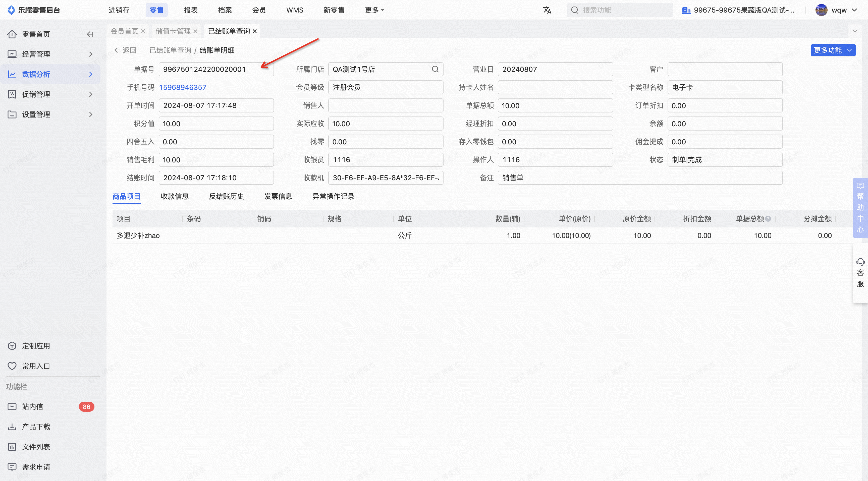Open the 99675 store selector
The image size is (868, 481).
click(x=738, y=10)
